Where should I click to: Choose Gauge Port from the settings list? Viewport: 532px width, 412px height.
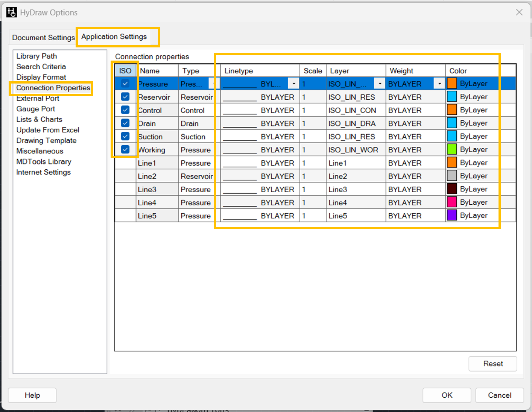pos(35,109)
